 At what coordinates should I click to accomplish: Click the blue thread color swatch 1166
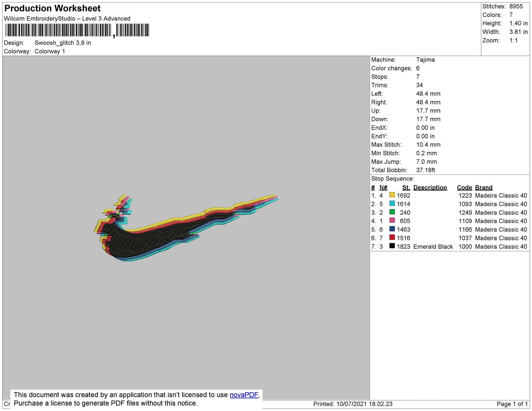392,229
